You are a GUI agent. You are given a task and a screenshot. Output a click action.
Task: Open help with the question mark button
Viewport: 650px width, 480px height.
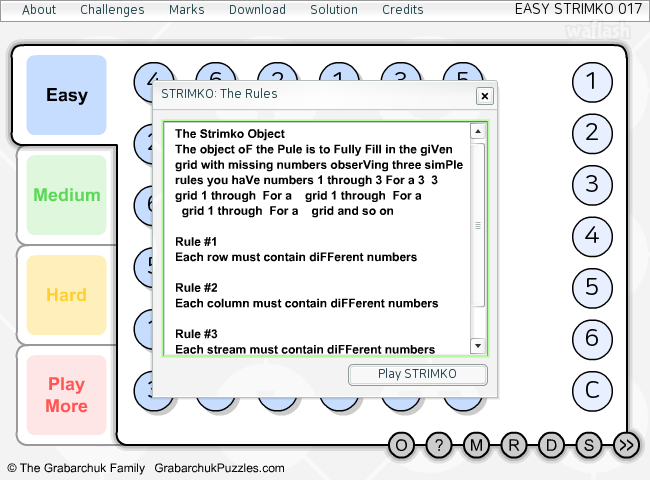(x=439, y=445)
